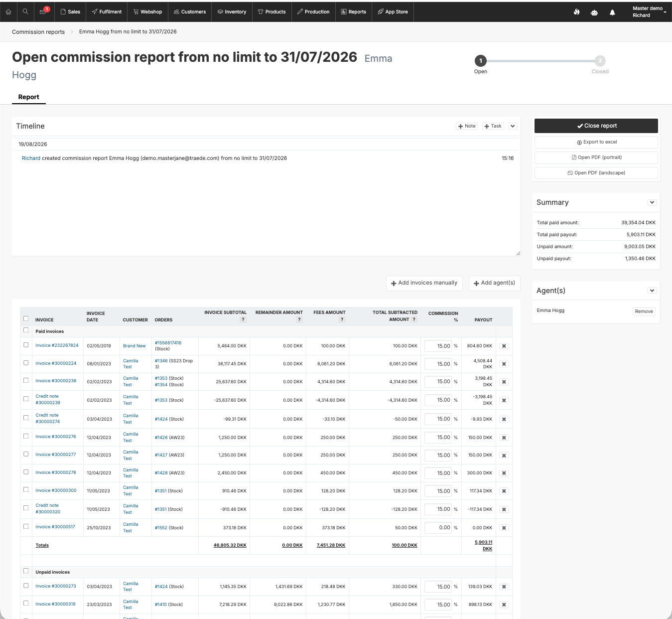Remove Invoice #30000278 row with x icon

(504, 473)
